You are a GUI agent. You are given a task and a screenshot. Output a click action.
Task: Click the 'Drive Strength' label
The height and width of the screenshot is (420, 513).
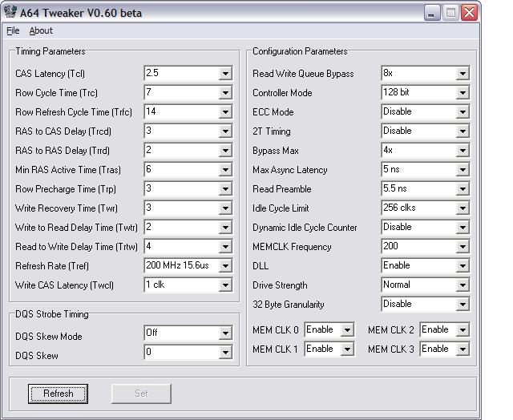[280, 285]
